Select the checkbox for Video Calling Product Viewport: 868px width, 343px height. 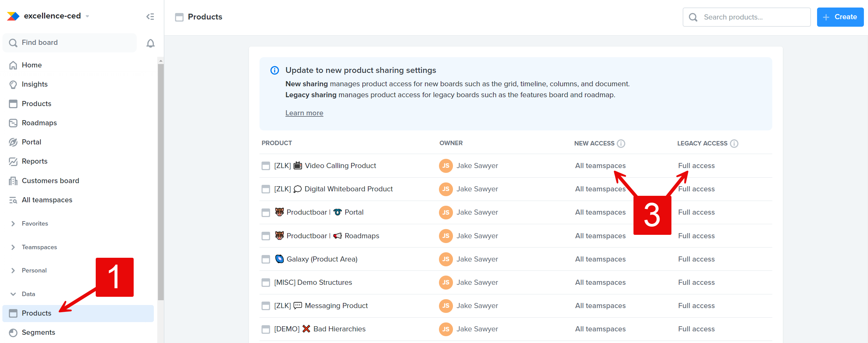point(266,165)
